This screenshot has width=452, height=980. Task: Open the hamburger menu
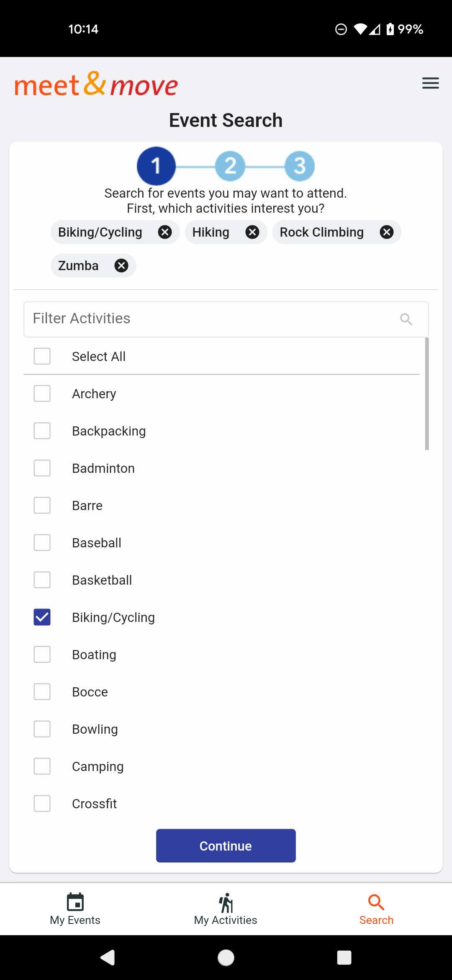pyautogui.click(x=430, y=83)
